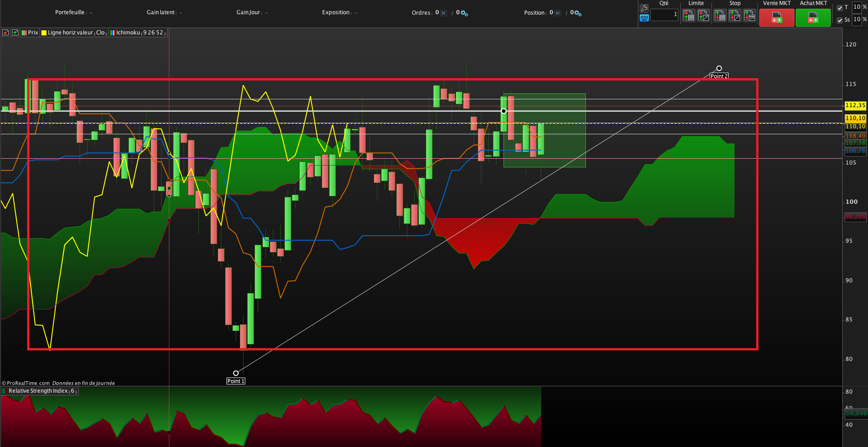Click the green up-arrow chart icon
868x447 pixels.
coord(15,33)
